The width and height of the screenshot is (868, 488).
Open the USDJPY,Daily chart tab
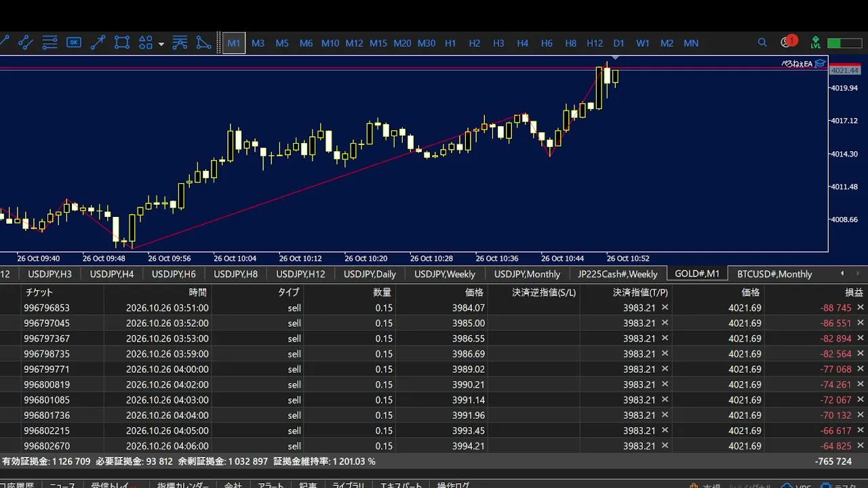(x=370, y=274)
